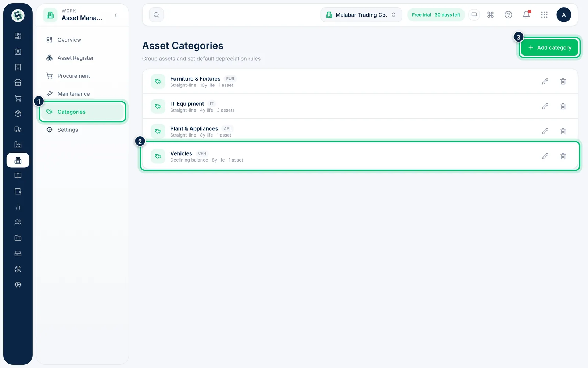Open the notifications bell
The image size is (588, 368).
[x=526, y=15]
